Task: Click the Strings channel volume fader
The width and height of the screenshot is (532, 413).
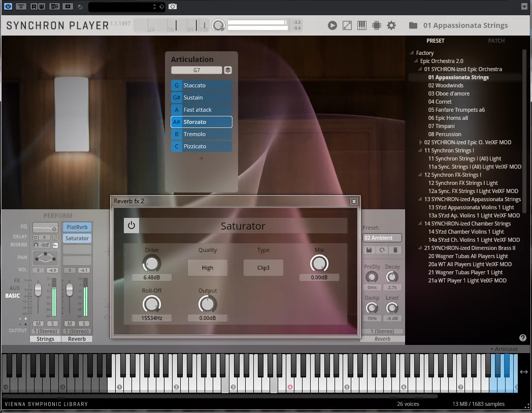Action: tap(38, 290)
